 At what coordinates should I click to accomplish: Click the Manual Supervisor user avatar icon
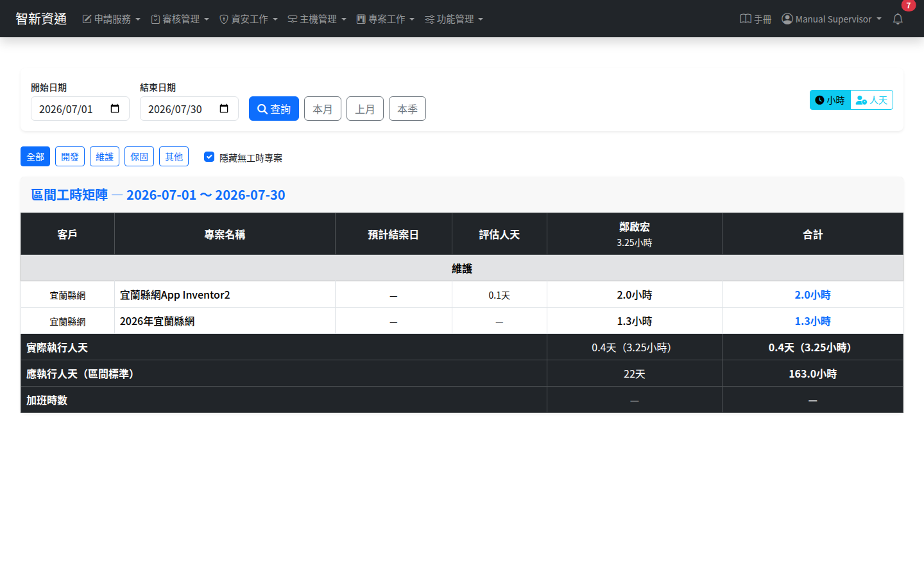787,19
